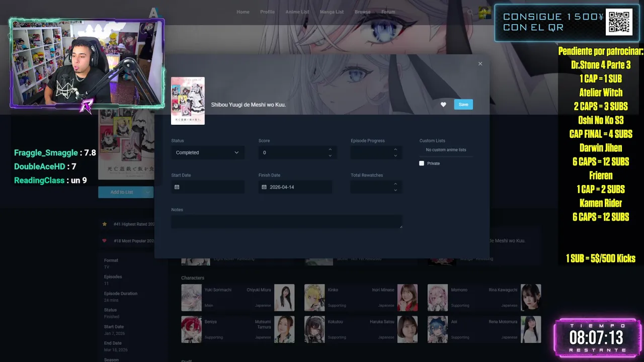The image size is (644, 362).
Task: Open the Status dropdown showing Completed
Action: [208, 152]
